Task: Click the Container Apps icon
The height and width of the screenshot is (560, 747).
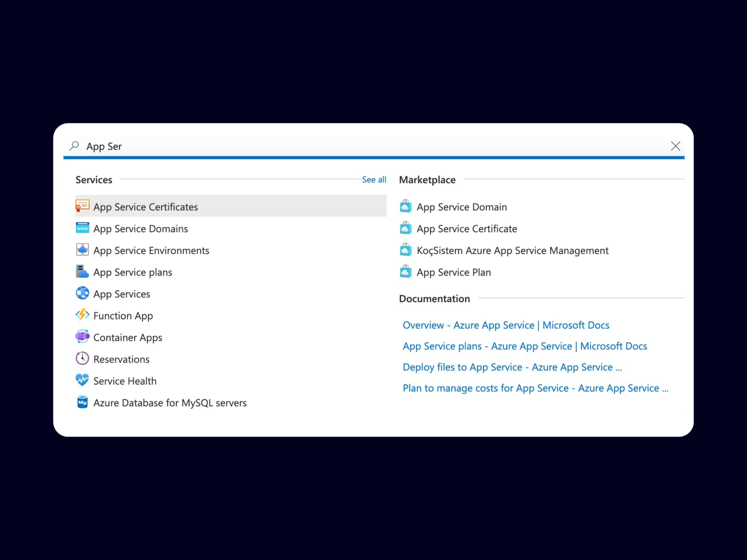Action: (82, 336)
